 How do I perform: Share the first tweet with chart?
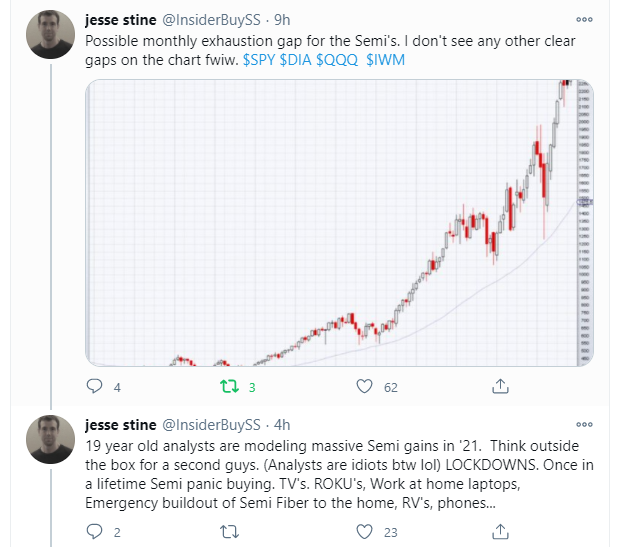[x=499, y=386]
